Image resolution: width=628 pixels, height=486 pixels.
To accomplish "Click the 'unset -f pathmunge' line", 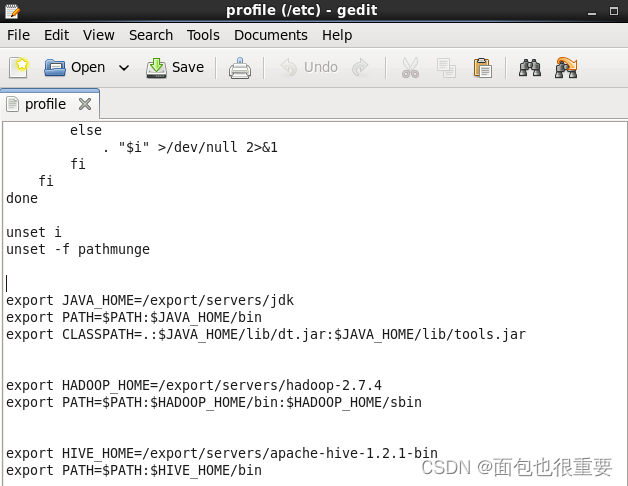I will pos(78,250).
